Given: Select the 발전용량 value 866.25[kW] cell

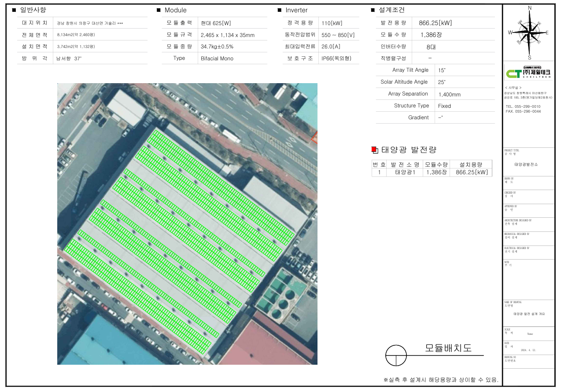Looking at the screenshot, I should point(435,23).
